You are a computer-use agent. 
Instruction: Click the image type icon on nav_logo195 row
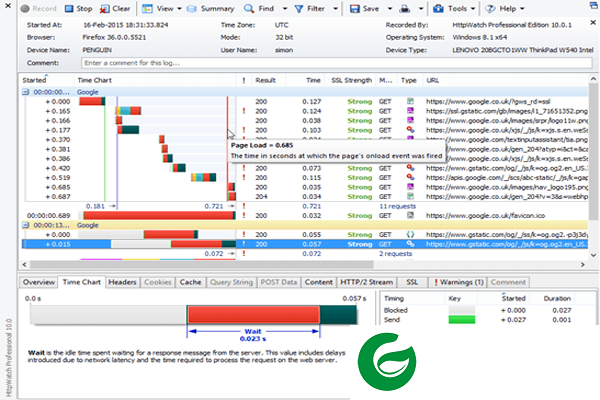410,187
